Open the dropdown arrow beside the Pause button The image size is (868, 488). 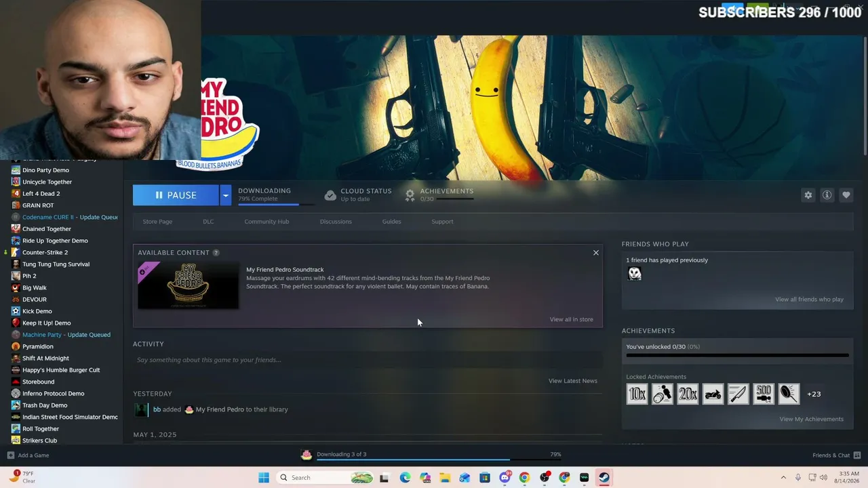tap(225, 195)
